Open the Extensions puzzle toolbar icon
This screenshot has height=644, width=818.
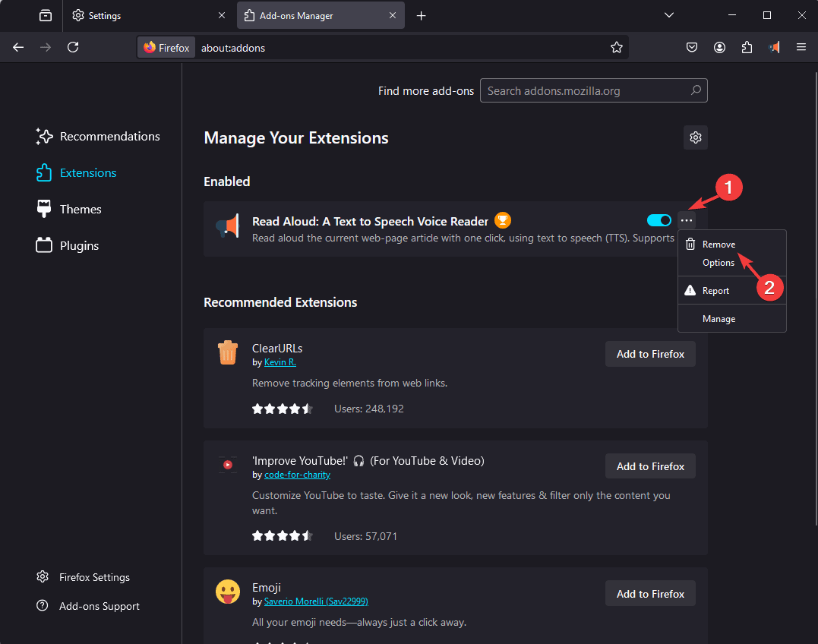747,47
